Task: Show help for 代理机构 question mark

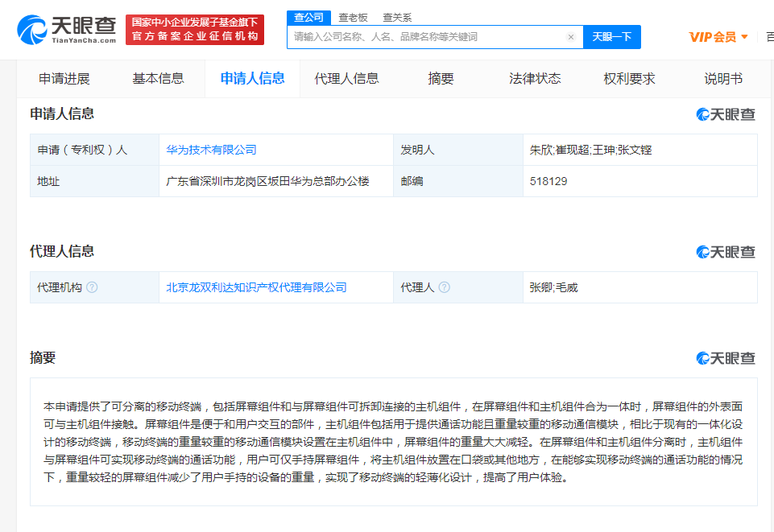Action: (x=93, y=287)
